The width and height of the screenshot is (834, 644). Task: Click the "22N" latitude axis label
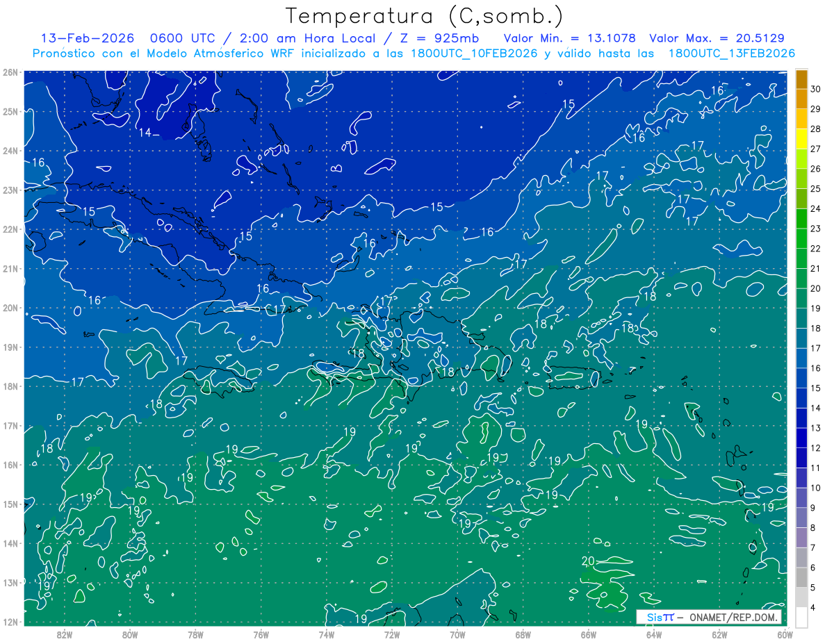pos(10,229)
